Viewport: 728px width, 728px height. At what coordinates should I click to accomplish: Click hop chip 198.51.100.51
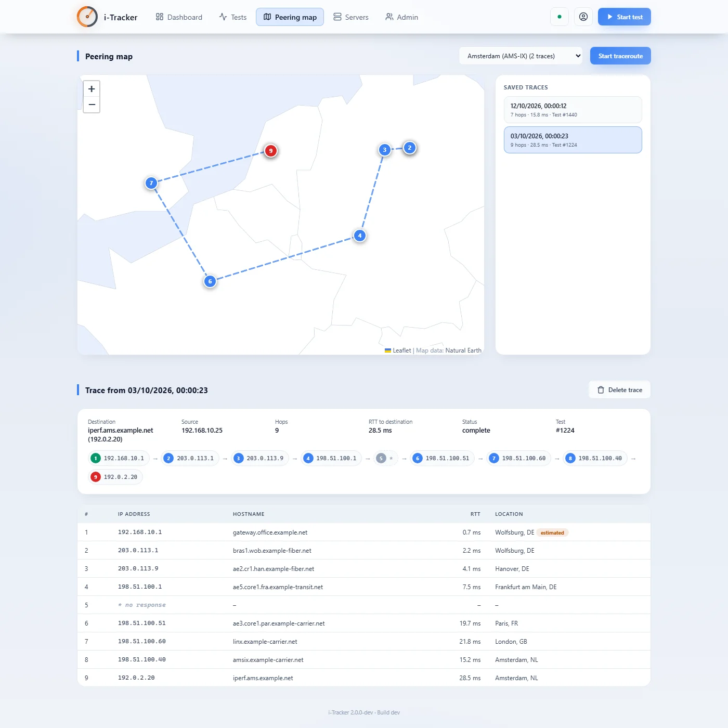442,458
